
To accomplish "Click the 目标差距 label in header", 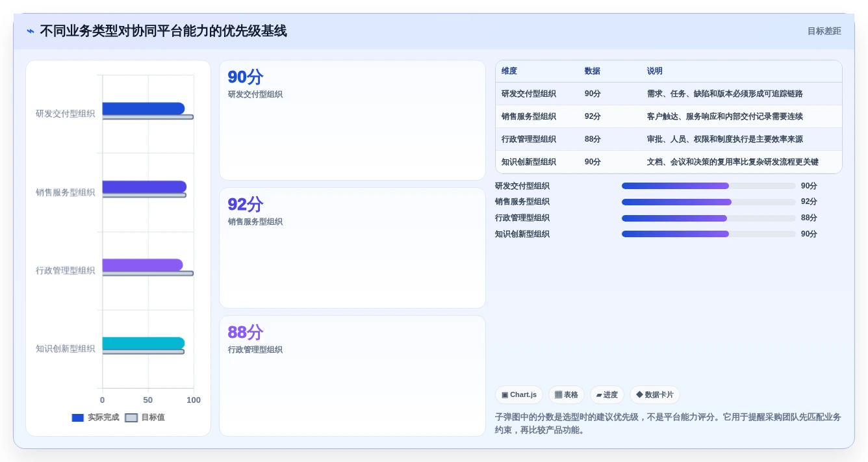I will 824,31.
